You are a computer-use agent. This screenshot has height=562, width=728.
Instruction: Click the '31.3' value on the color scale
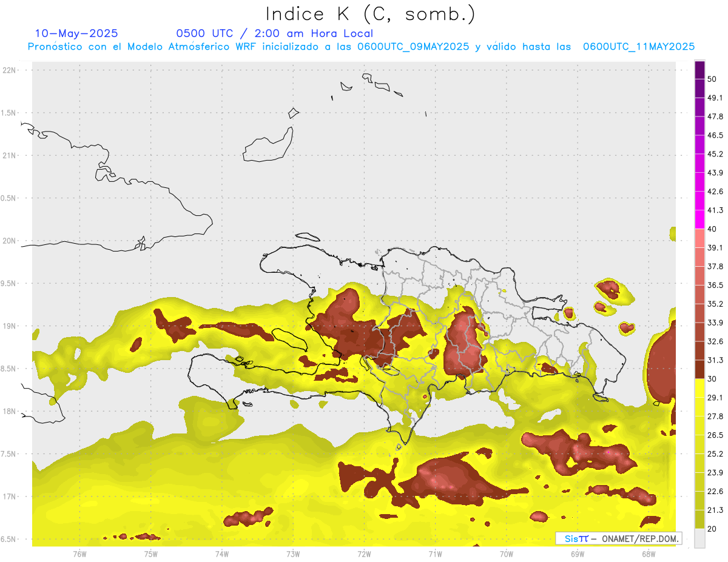click(x=715, y=360)
